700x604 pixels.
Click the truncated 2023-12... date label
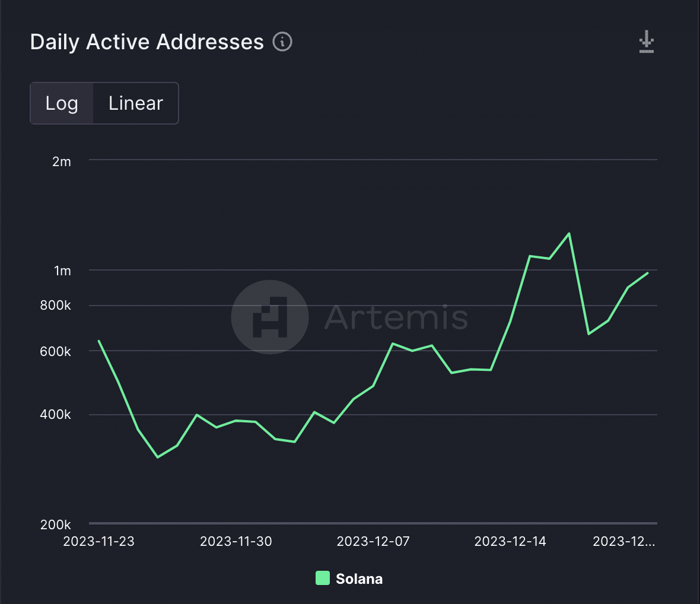pos(623,541)
